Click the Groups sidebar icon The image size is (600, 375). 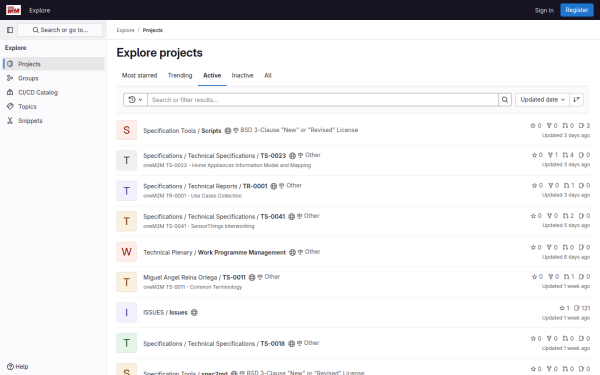(10, 78)
